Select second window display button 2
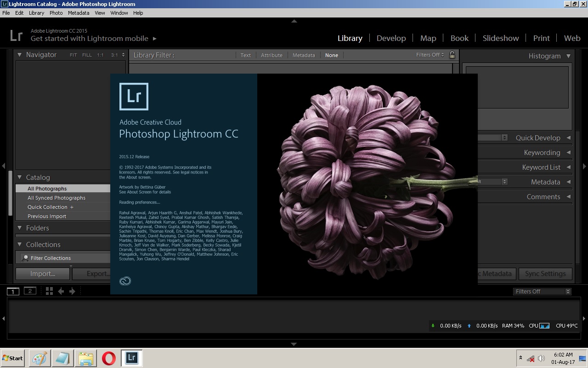Screen dimensions: 588x368 [30, 291]
